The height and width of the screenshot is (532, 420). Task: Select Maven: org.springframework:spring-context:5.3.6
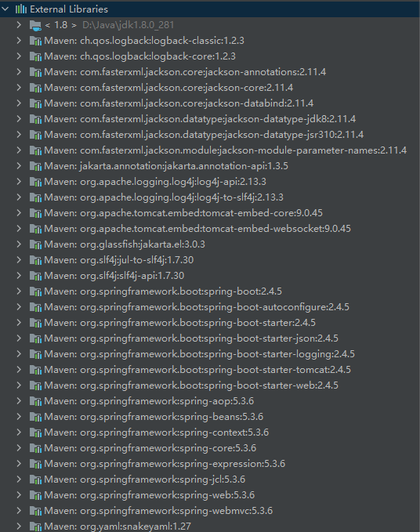pyautogui.click(x=157, y=432)
